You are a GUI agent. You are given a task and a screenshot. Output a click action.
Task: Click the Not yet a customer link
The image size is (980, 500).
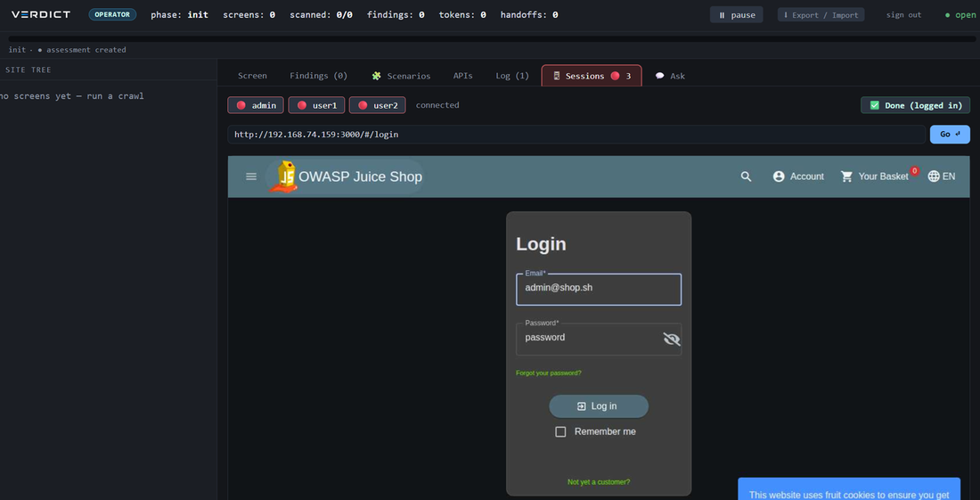coord(599,482)
